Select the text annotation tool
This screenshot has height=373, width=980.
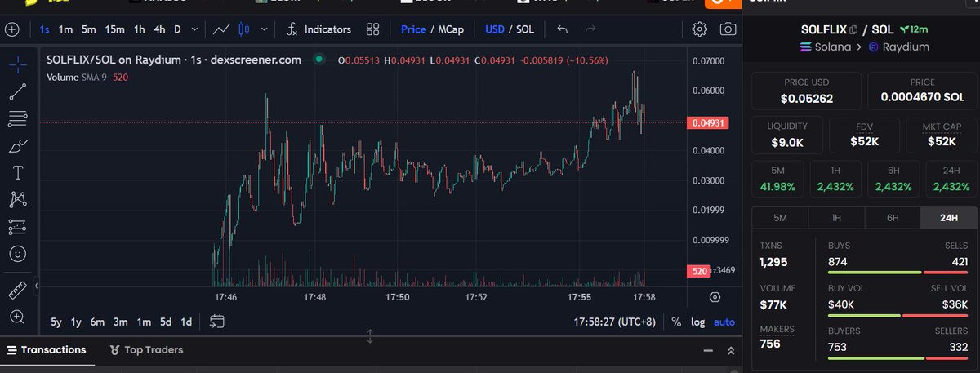[17, 172]
